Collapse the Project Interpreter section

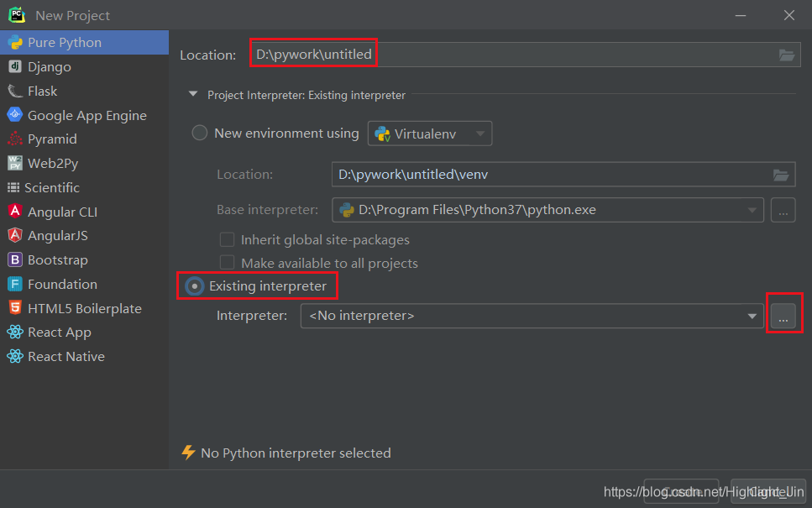tap(193, 95)
